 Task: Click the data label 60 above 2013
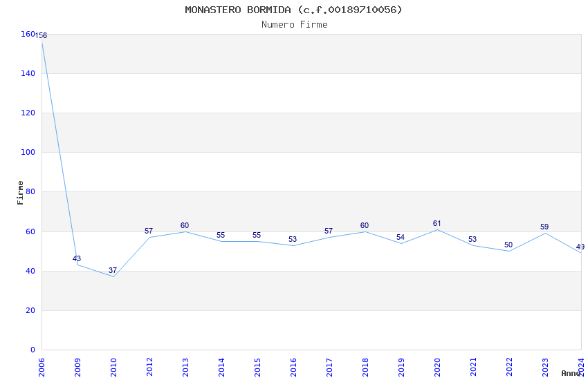(185, 225)
